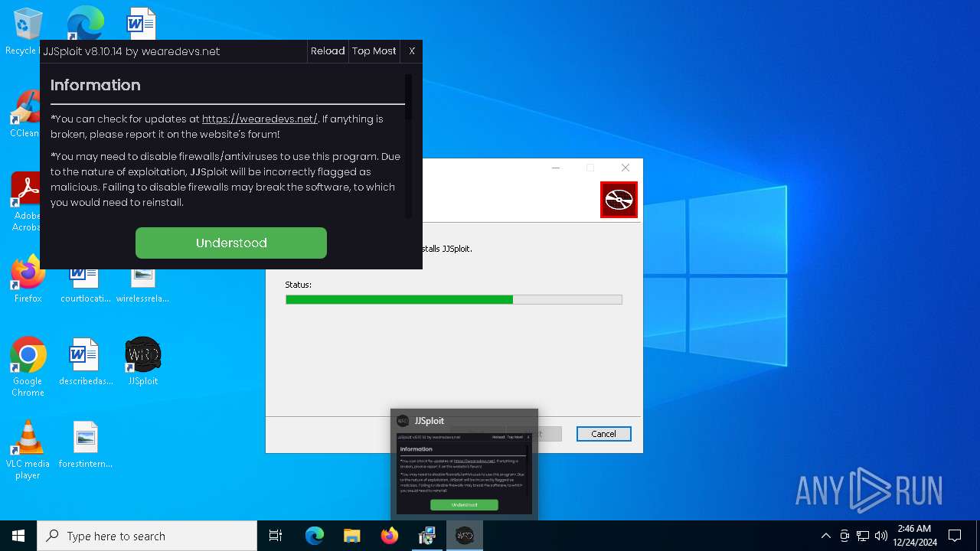
Task: Switch to the JJSploit WRD taskbar icon
Action: 465,536
